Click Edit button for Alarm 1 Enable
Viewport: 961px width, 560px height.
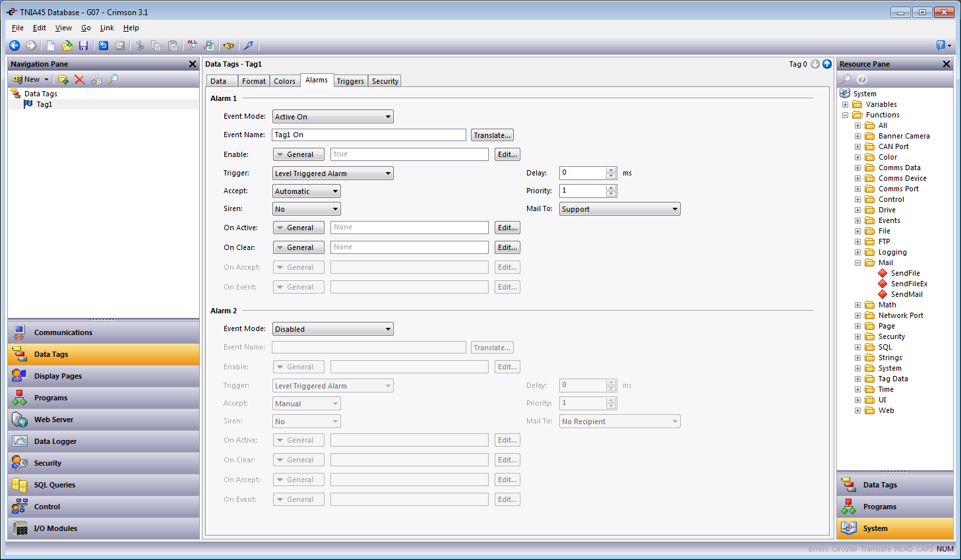coord(507,154)
